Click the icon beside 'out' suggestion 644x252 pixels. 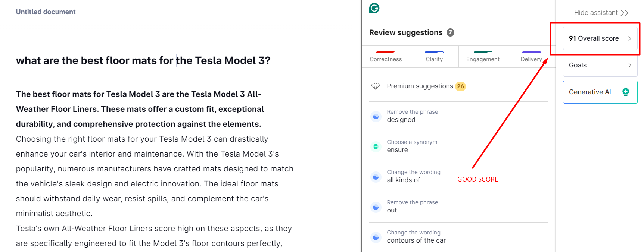(376, 207)
